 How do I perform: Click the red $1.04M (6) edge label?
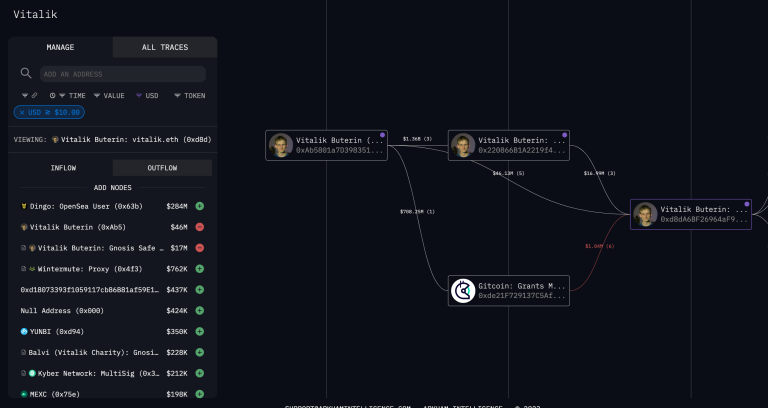600,246
